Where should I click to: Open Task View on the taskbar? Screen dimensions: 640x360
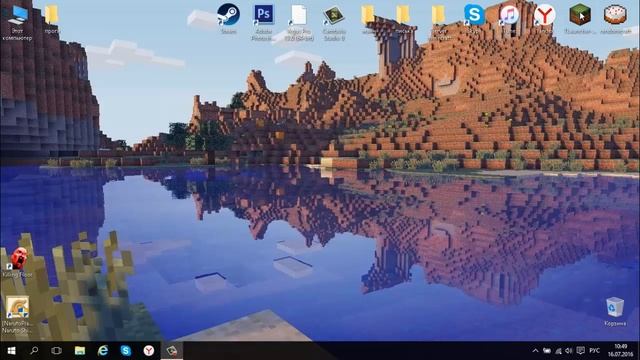pyautogui.click(x=56, y=351)
